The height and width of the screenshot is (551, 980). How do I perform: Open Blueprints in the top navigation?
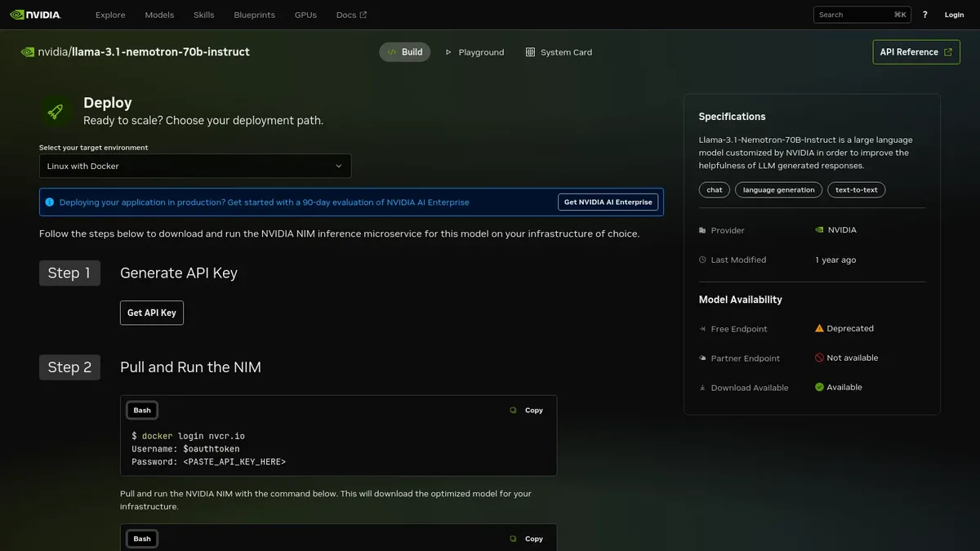(254, 15)
